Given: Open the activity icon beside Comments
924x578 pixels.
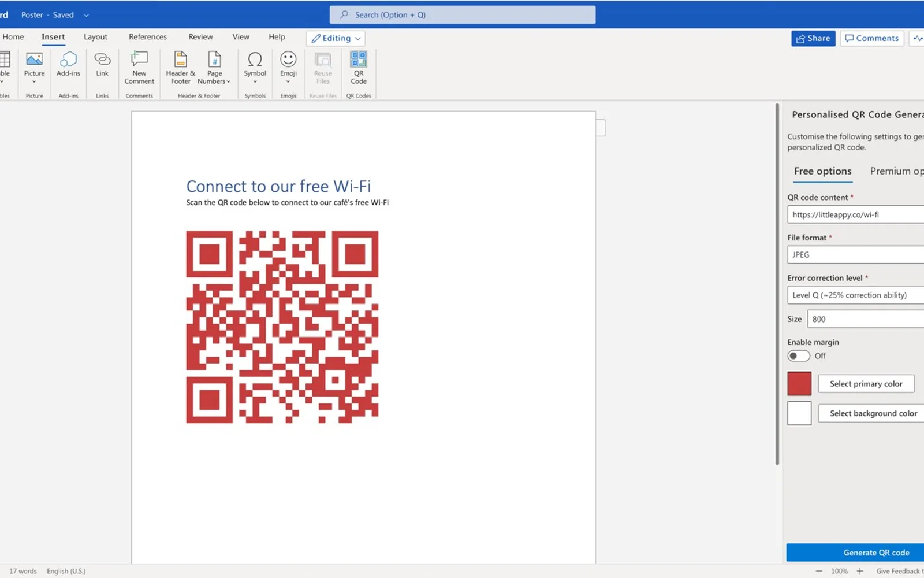Looking at the screenshot, I should [x=917, y=38].
